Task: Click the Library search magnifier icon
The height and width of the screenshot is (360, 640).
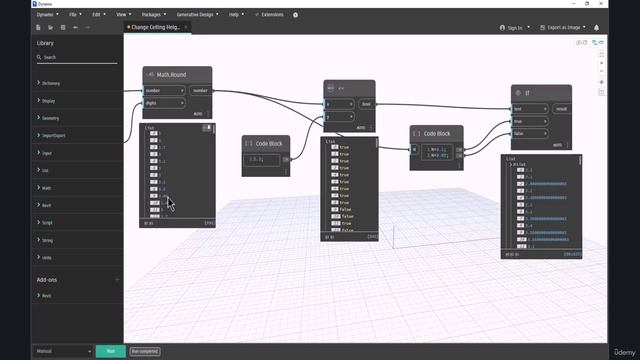Action: click(39, 57)
